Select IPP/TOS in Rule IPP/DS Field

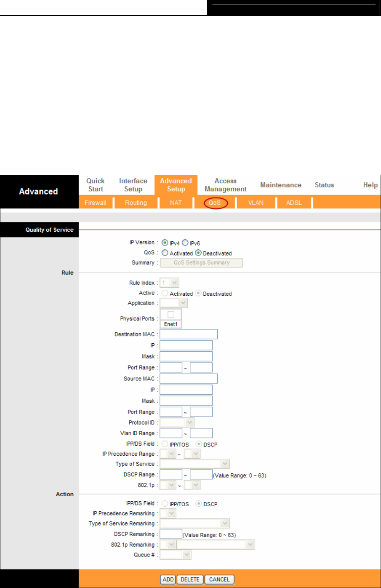coord(165,444)
